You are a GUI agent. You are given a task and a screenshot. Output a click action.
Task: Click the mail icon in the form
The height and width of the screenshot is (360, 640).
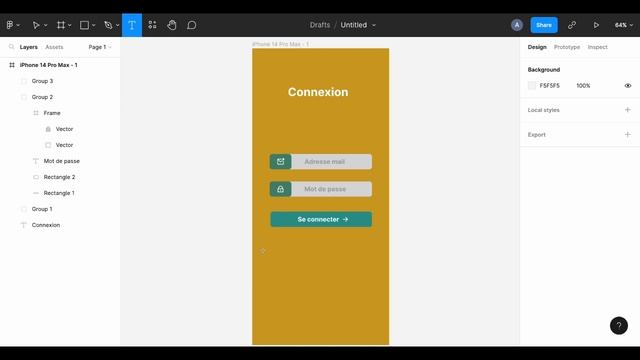280,162
